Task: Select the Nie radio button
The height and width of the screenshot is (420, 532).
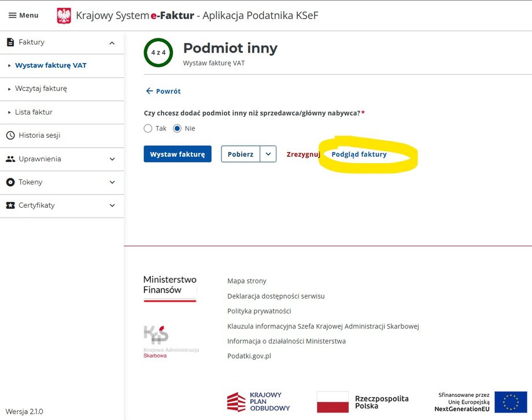Action: [178, 128]
